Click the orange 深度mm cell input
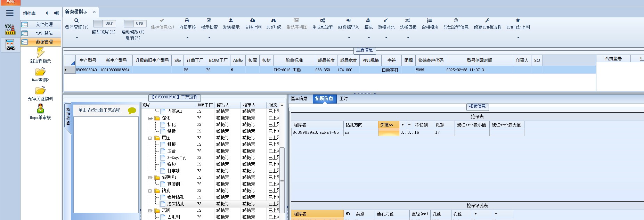Viewport: 644px width, 220px height. (389, 132)
